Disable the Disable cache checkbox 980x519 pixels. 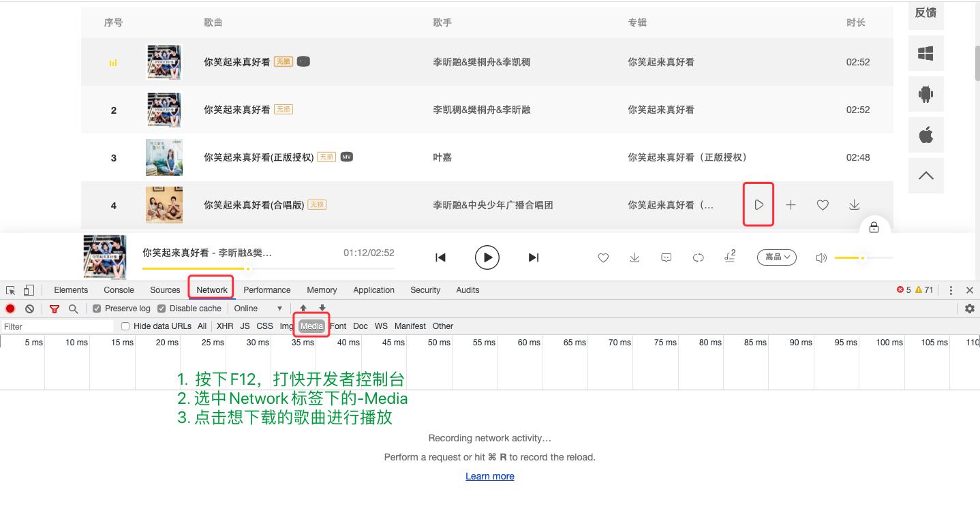(x=161, y=308)
